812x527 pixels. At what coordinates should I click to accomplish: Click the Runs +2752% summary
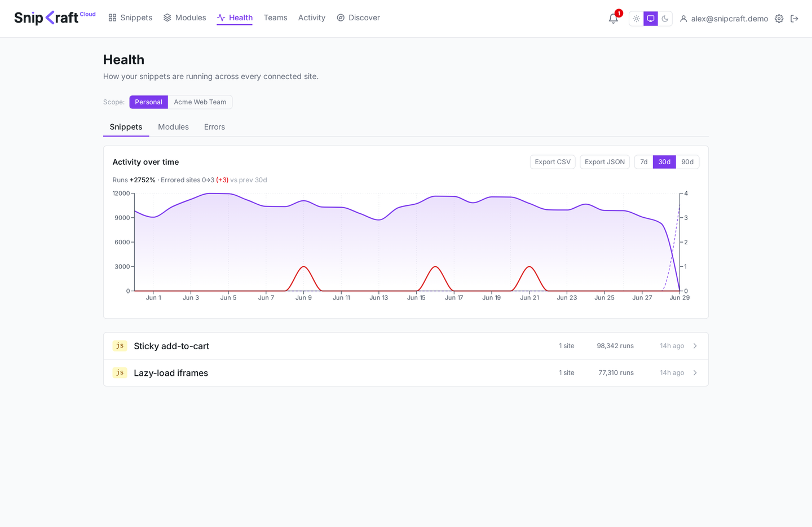coord(134,180)
